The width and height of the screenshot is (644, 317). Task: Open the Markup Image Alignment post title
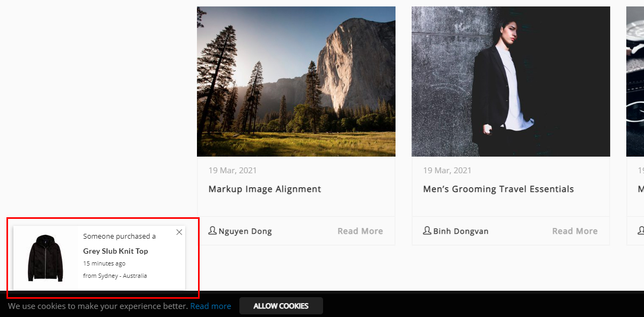pos(265,189)
